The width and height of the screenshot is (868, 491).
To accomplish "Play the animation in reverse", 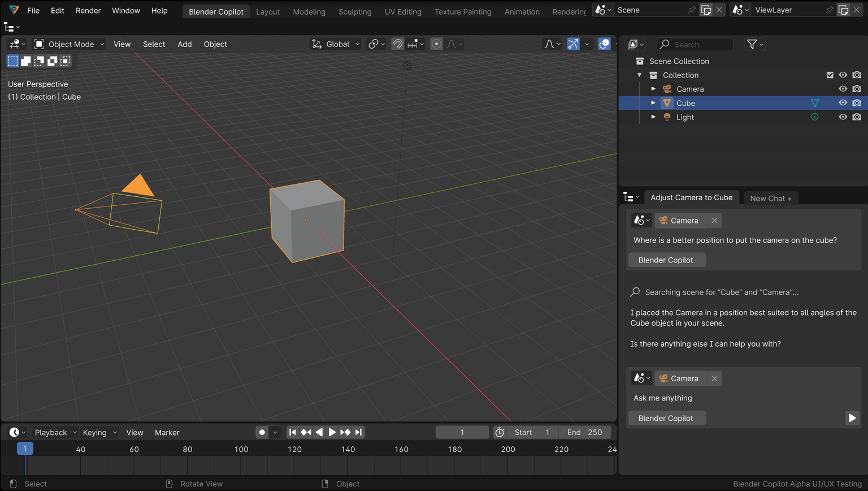I will click(x=319, y=432).
